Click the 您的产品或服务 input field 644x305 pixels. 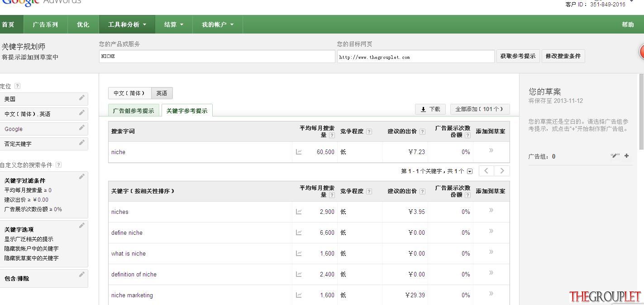click(217, 56)
